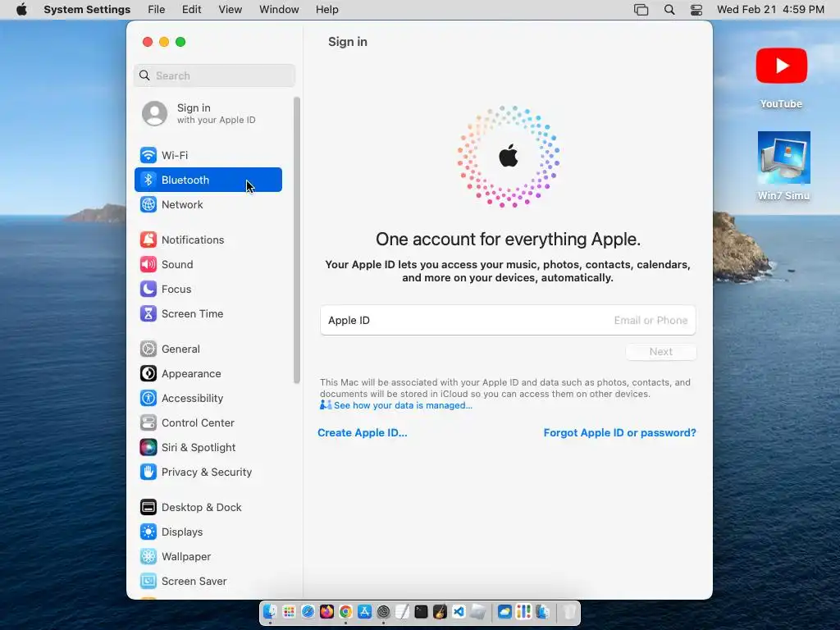Open Terminal from the Dock
840x630 pixels.
pos(421,612)
